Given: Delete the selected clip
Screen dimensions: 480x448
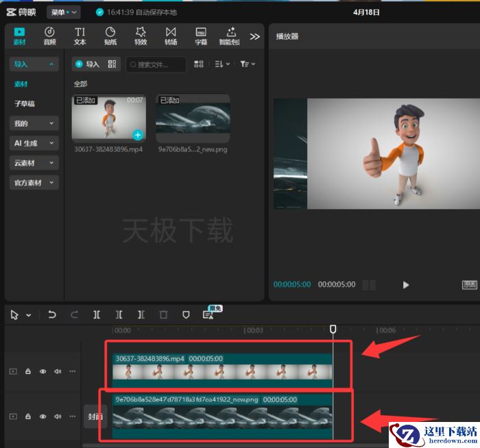Looking at the screenshot, I should [163, 314].
